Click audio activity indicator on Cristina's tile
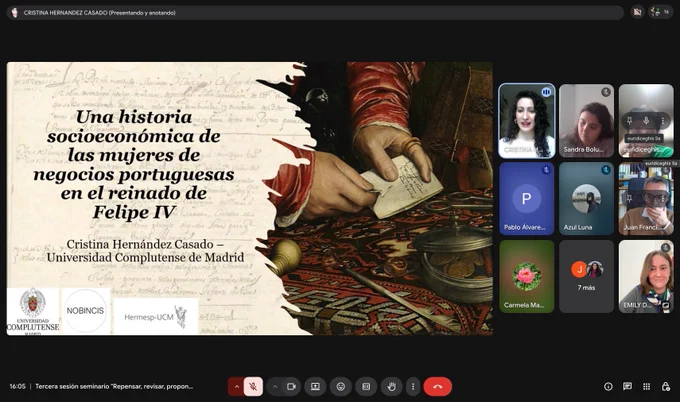 coord(546,92)
